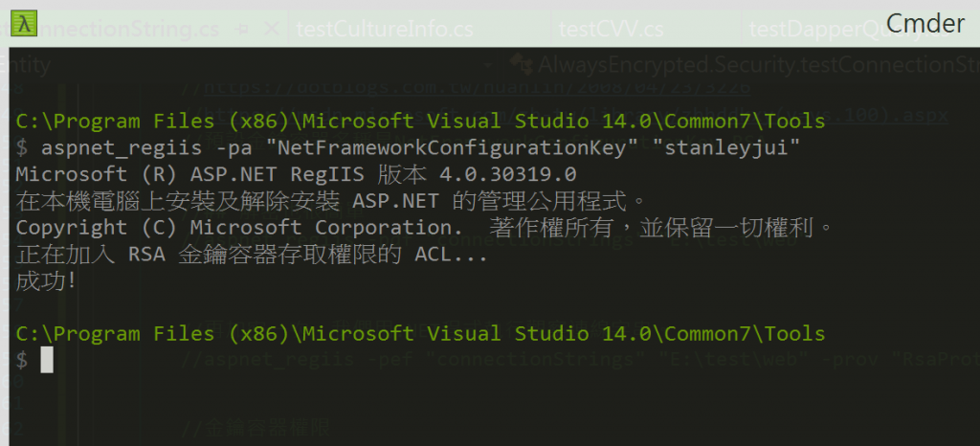Screen dimensions: 980x446
Task: Click the Copyright Microsoft Corporation line
Action: (x=424, y=228)
